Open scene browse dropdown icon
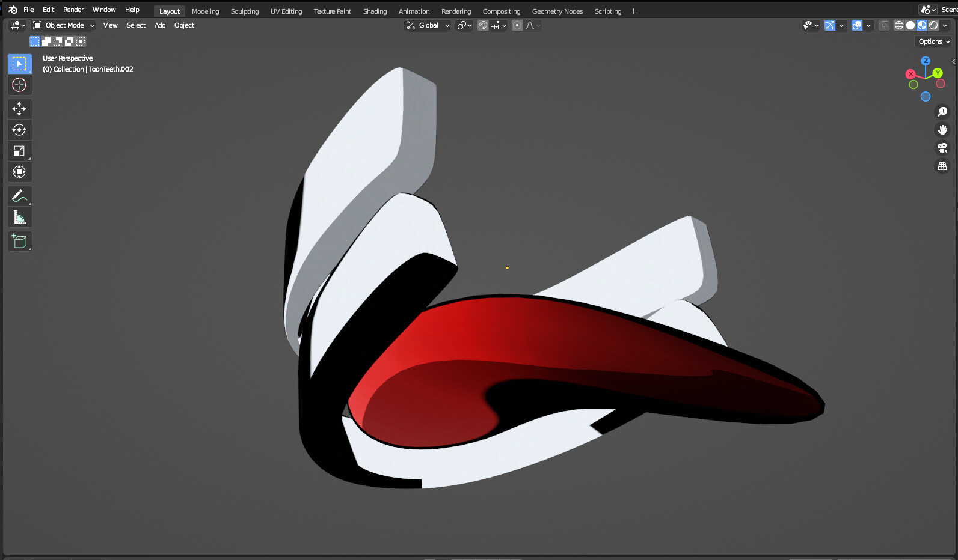 [x=928, y=10]
